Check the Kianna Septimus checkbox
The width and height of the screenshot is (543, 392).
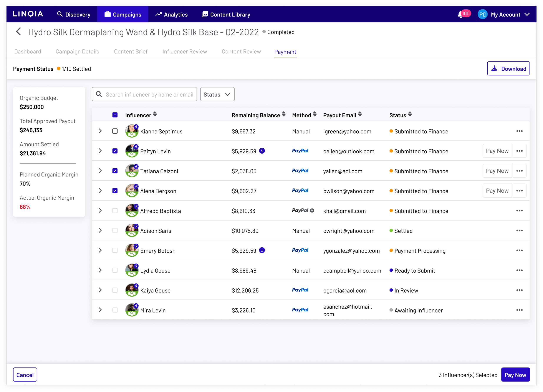[115, 131]
